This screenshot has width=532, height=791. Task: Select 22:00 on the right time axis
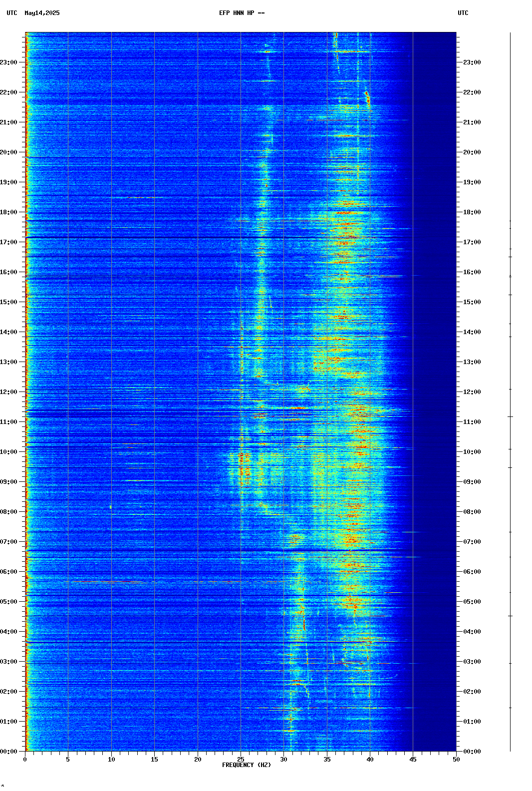(472, 92)
